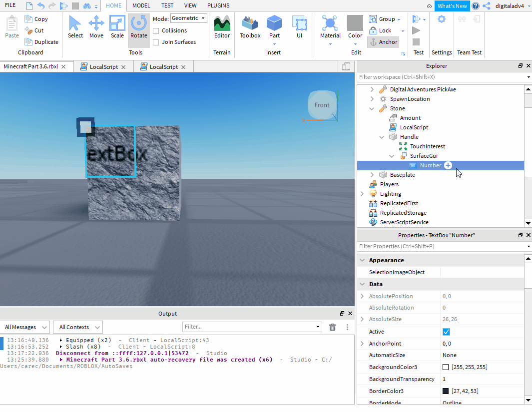Uncheck the Active property checkbox
This screenshot has height=412, width=532.
[x=446, y=332]
